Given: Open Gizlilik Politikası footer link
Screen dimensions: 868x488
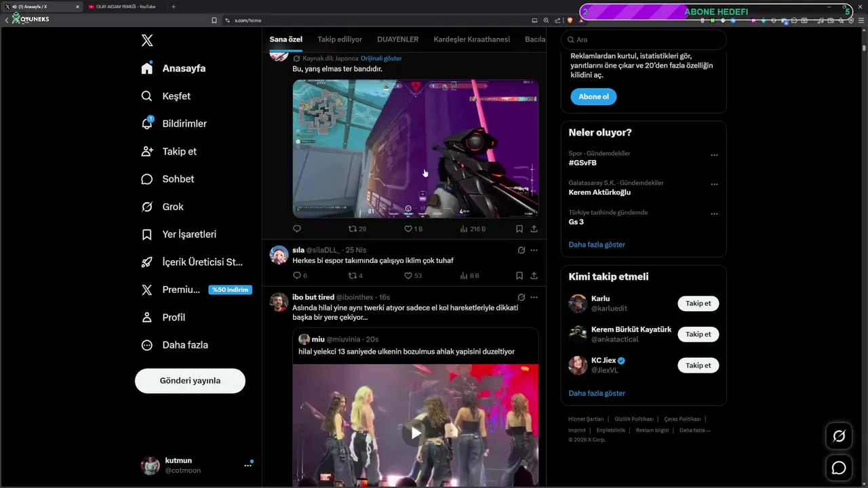Looking at the screenshot, I should pyautogui.click(x=633, y=420).
